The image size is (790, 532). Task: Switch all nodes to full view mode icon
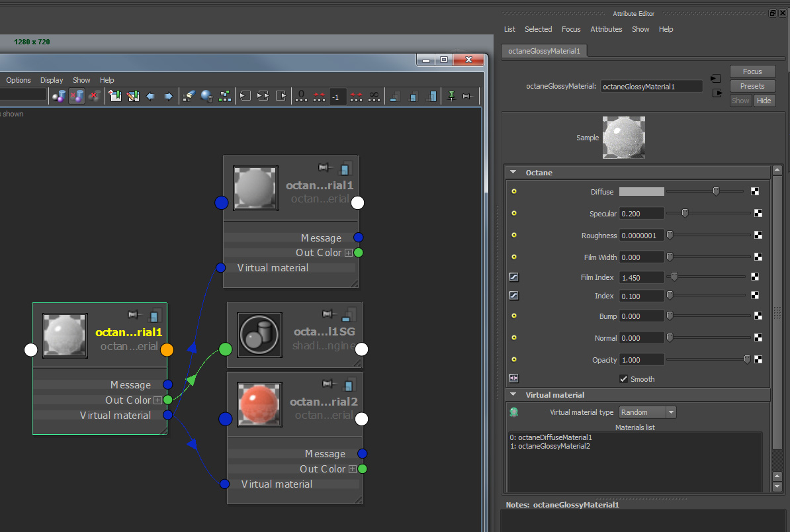tap(432, 96)
